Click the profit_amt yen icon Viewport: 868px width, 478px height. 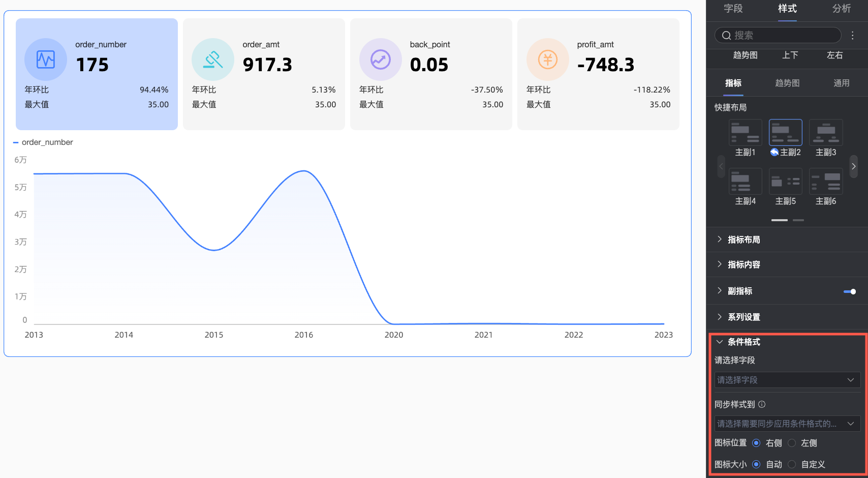tap(547, 59)
